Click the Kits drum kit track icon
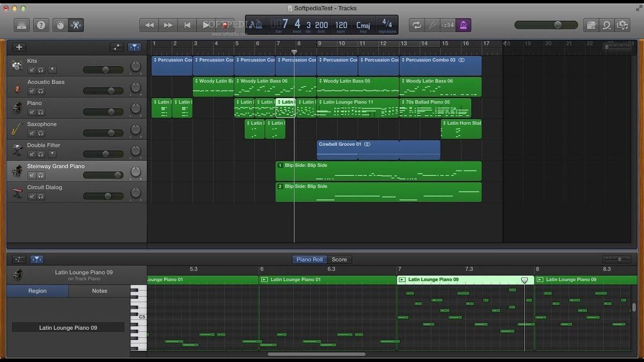This screenshot has width=644, height=362. (x=17, y=65)
